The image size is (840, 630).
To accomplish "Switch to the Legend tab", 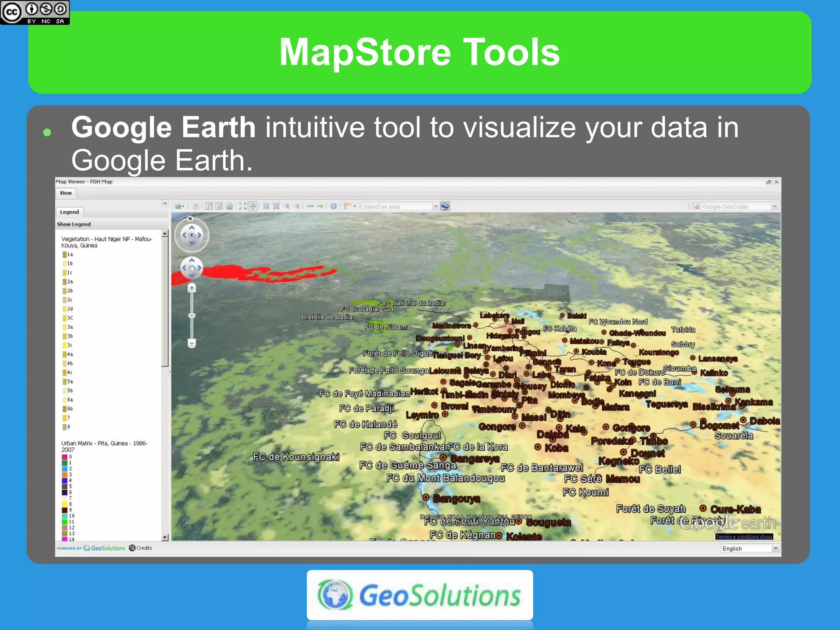I will click(69, 212).
